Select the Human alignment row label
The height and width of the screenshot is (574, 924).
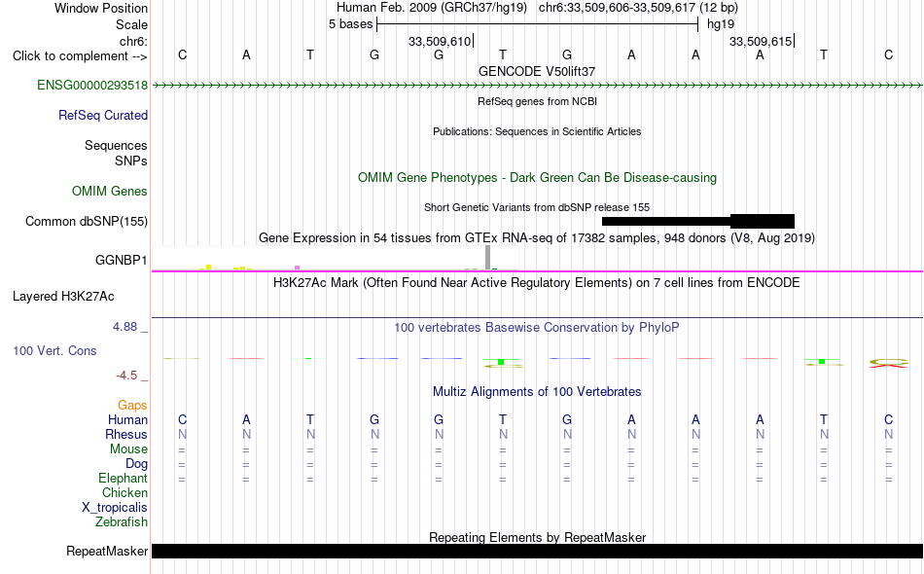coord(127,420)
